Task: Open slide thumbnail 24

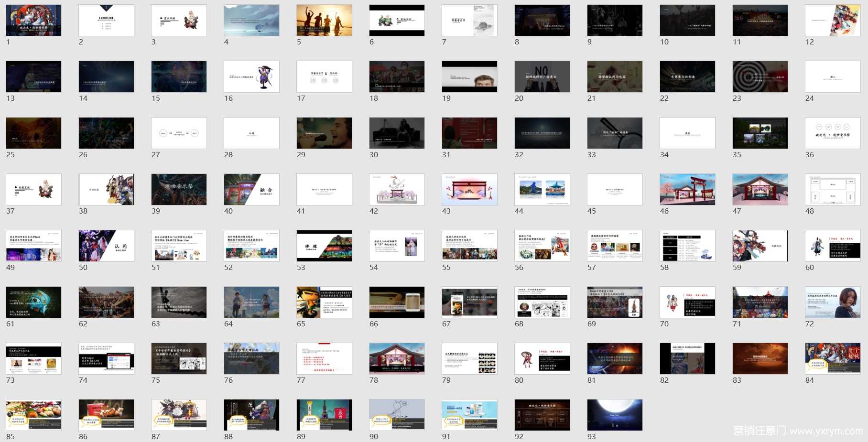Action: 833,76
